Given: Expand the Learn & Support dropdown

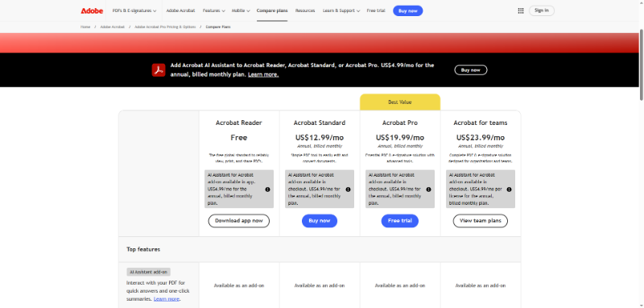Looking at the screenshot, I should 341,10.
